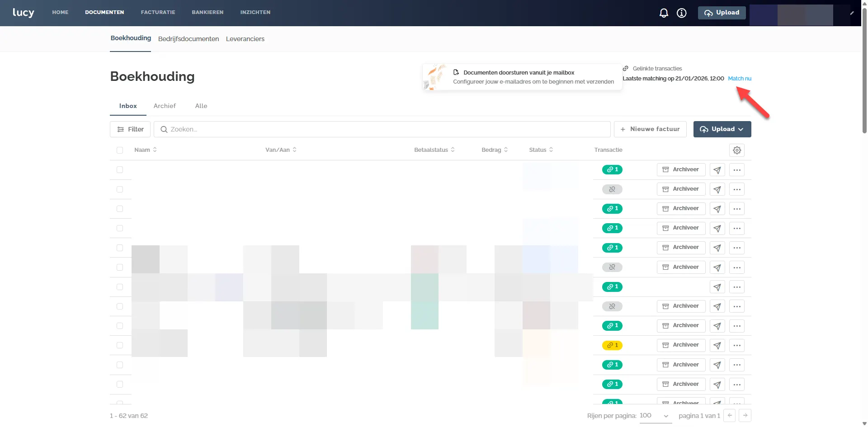This screenshot has width=868, height=427.
Task: Open the Filter panel
Action: pyautogui.click(x=130, y=129)
